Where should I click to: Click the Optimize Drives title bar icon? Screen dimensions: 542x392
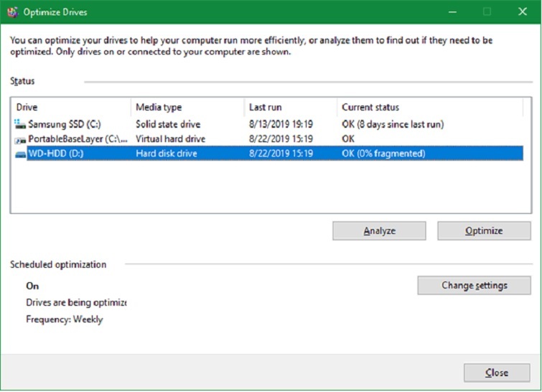tap(11, 11)
